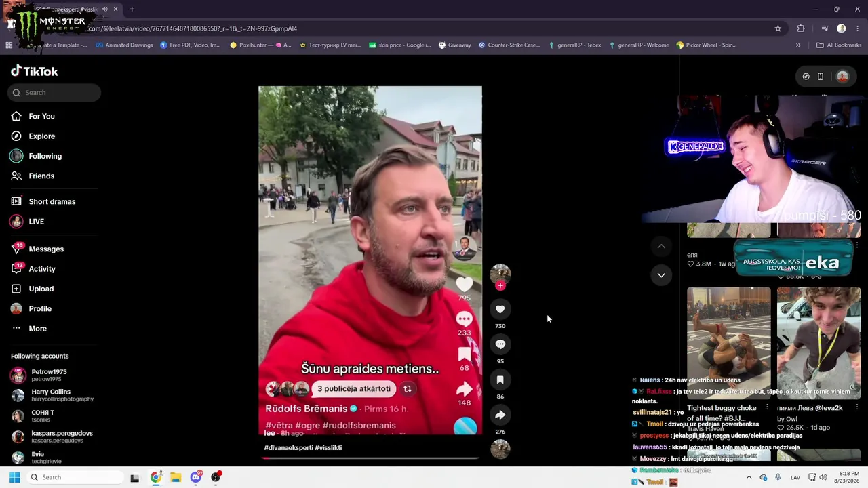
Task: Open the generalRP - Tebex bookmark
Action: pos(575,45)
